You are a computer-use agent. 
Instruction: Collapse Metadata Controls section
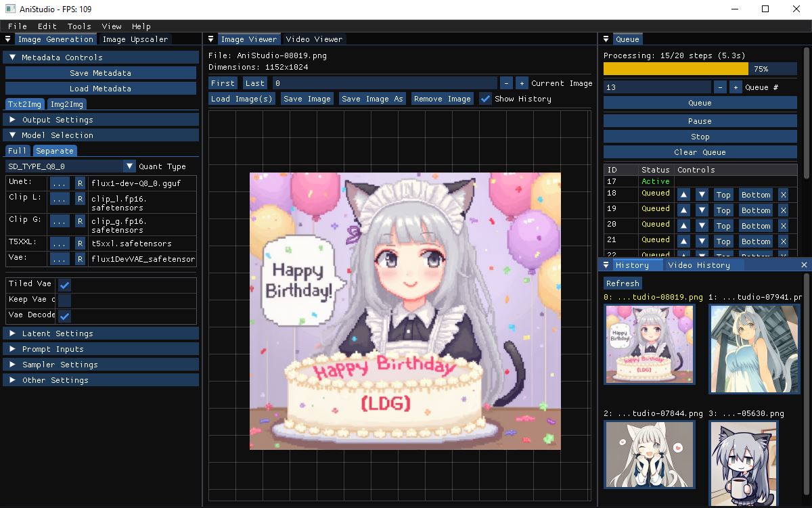pyautogui.click(x=101, y=57)
